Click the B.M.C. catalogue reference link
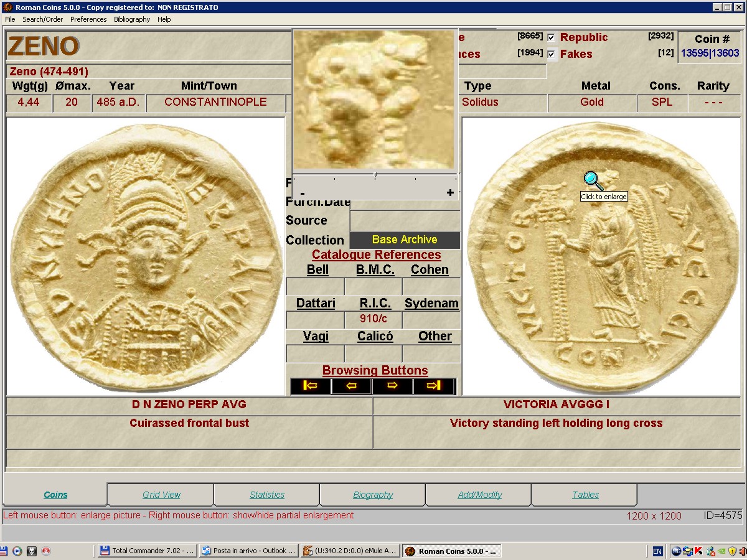This screenshot has width=747, height=560. point(375,270)
